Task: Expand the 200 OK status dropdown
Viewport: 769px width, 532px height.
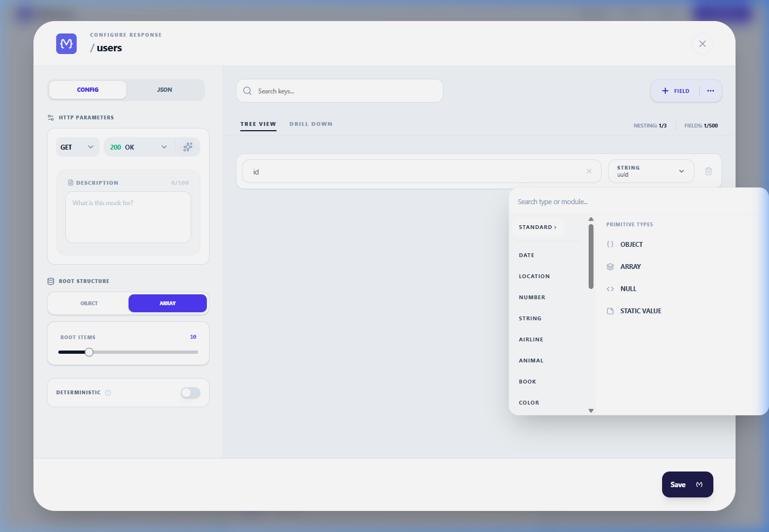Action: [139, 147]
